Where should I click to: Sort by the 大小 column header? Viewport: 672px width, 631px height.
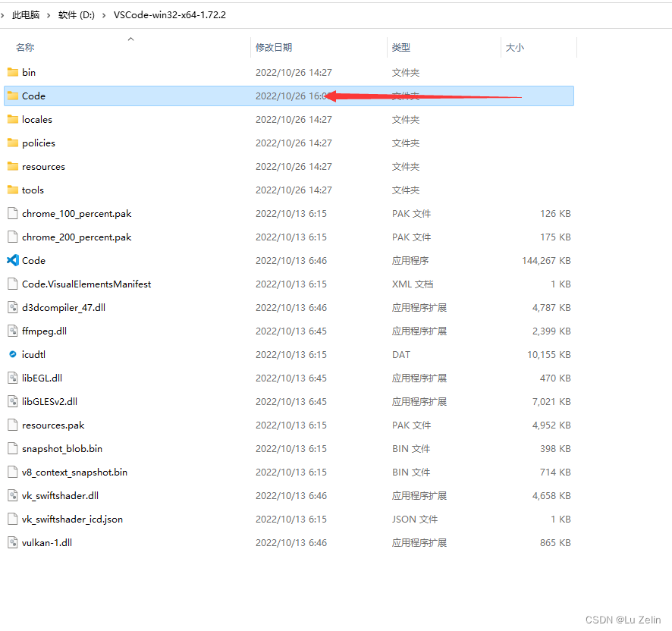515,48
